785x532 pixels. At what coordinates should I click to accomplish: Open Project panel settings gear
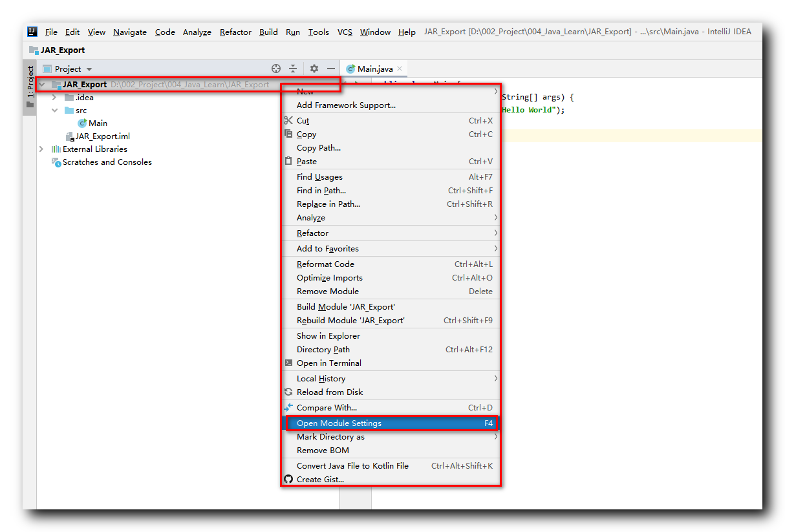coord(314,69)
